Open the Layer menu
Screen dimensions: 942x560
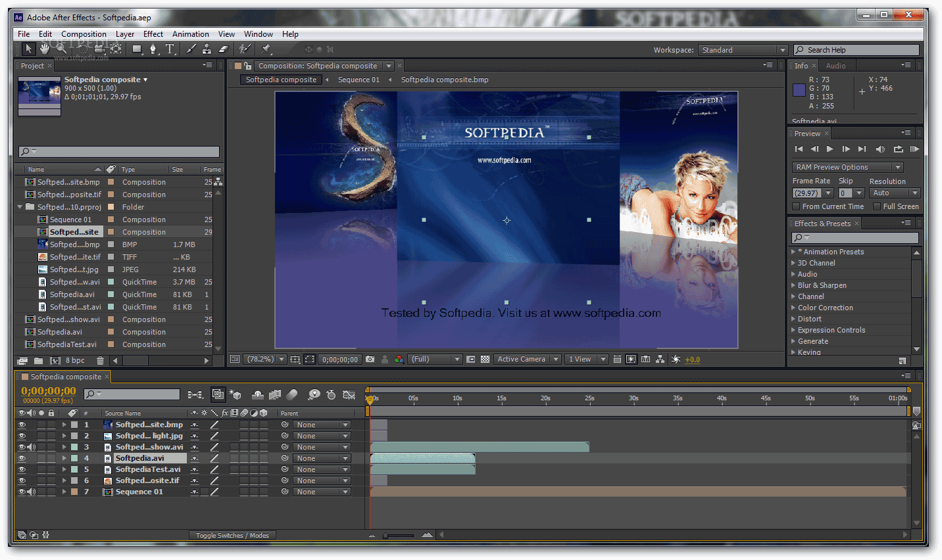point(125,34)
